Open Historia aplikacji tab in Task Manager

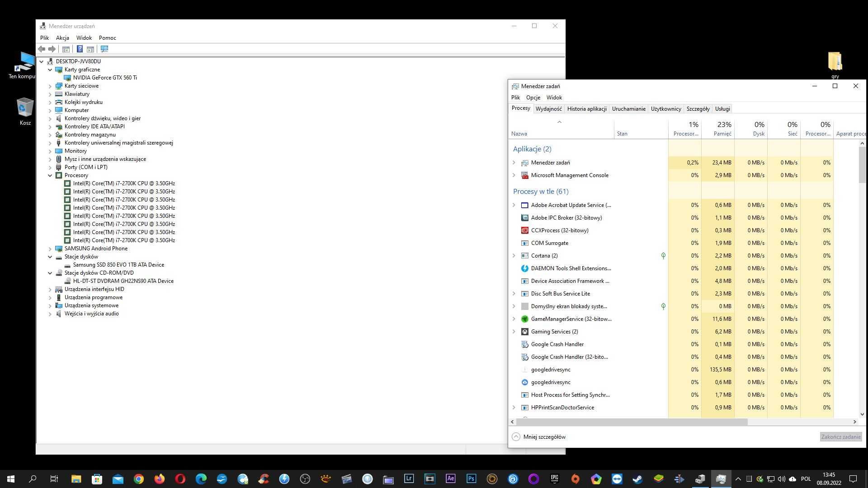coord(586,108)
